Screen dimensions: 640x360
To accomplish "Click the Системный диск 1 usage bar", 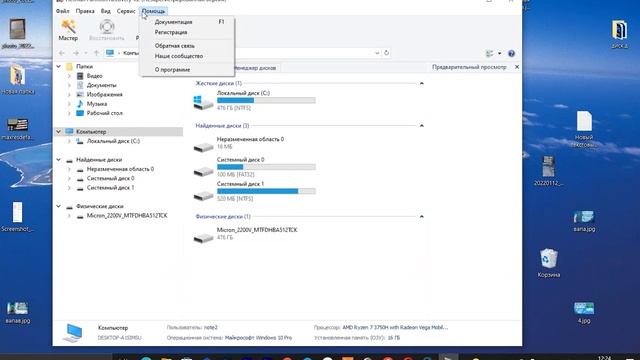I will 266,191.
